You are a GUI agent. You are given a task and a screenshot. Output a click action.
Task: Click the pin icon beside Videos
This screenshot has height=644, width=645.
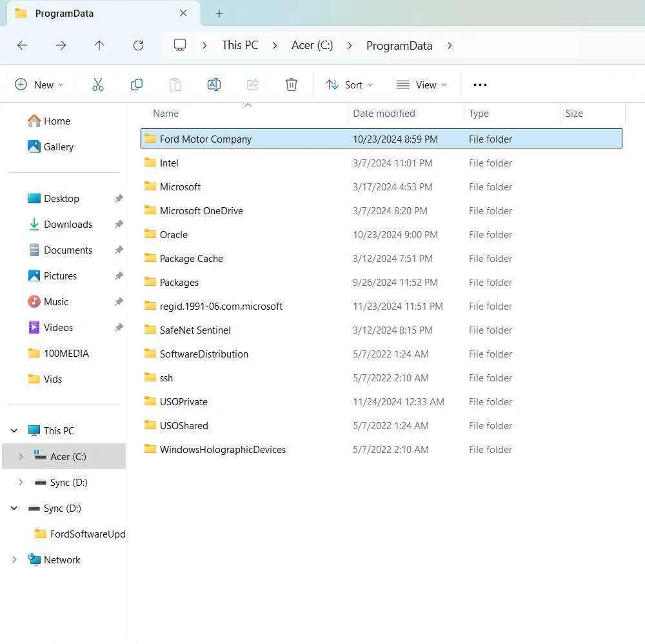(x=119, y=328)
